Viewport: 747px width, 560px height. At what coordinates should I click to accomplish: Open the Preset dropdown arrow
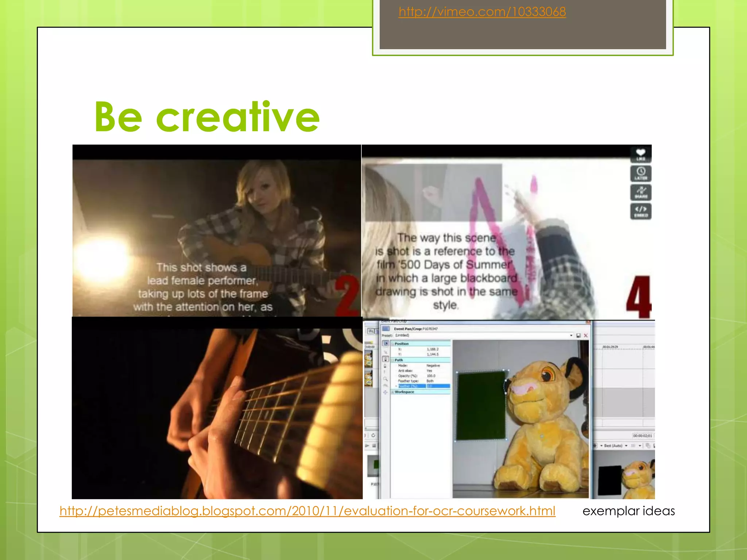click(x=571, y=335)
